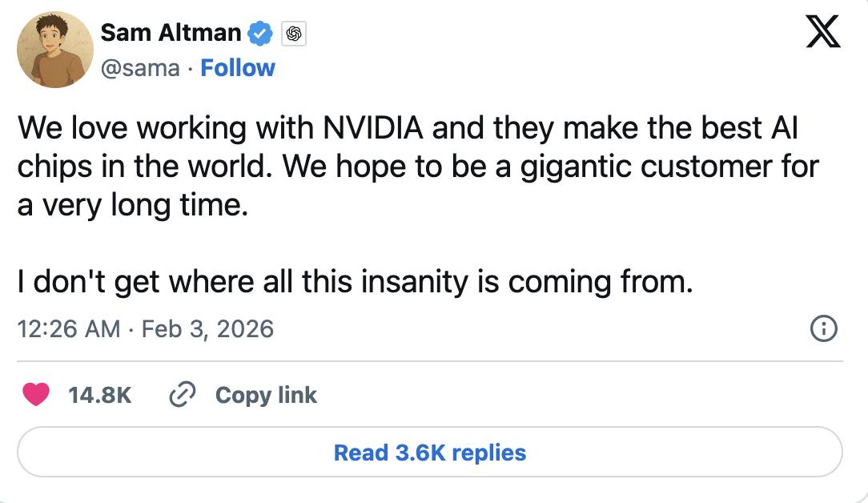Screen dimensions: 868x503
Task: Click the Sam Altman display name
Action: 170,33
